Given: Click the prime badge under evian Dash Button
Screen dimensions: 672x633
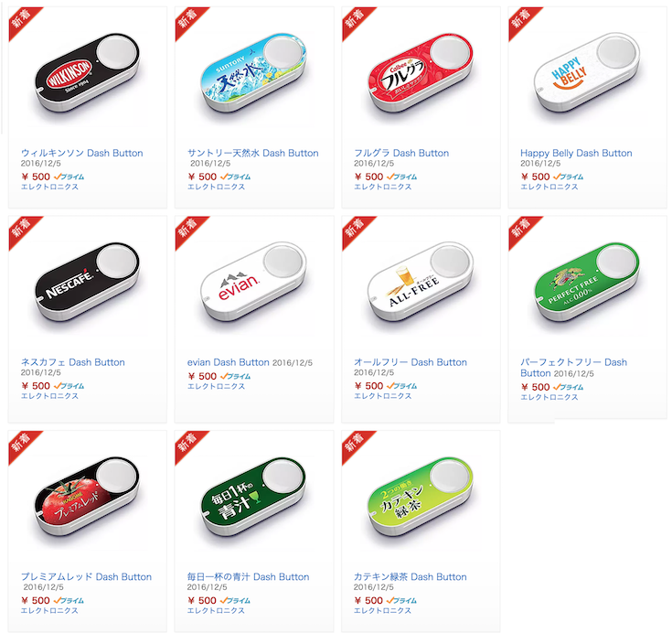Looking at the screenshot, I should point(235,376).
